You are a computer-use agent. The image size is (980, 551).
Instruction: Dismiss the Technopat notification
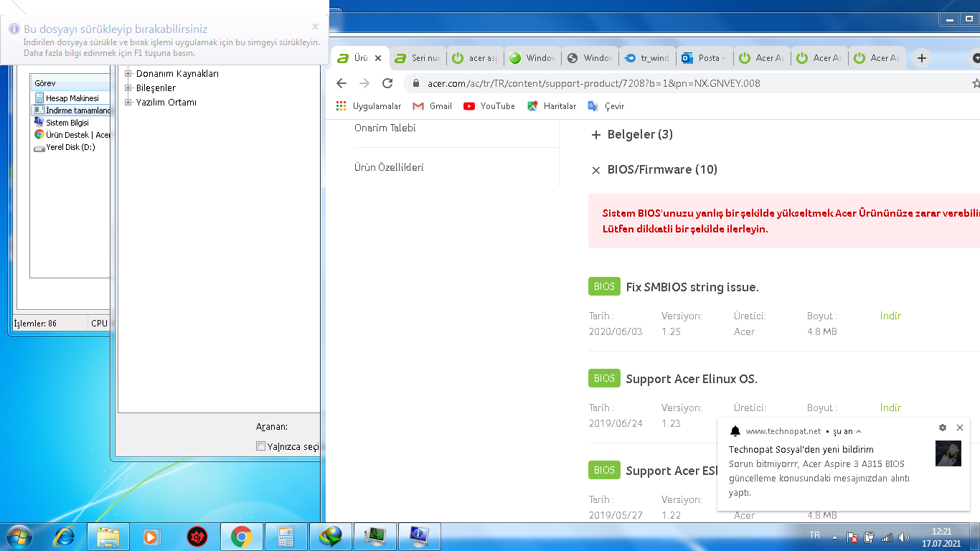click(x=960, y=428)
